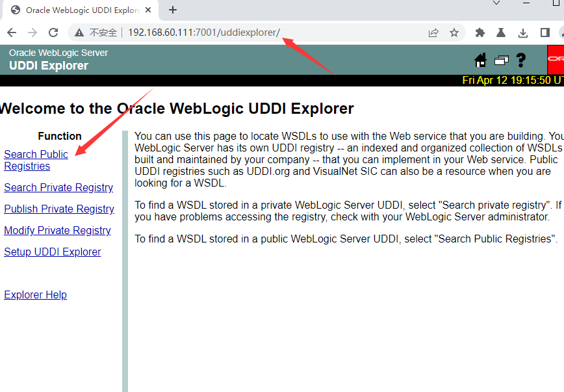Viewport: 564px width, 392px height.
Task: Click the "UDDI Explorer" banner title
Action: pos(49,66)
